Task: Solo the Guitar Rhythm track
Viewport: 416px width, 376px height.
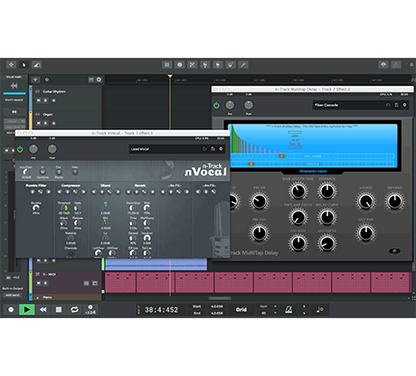Action: coord(46,100)
